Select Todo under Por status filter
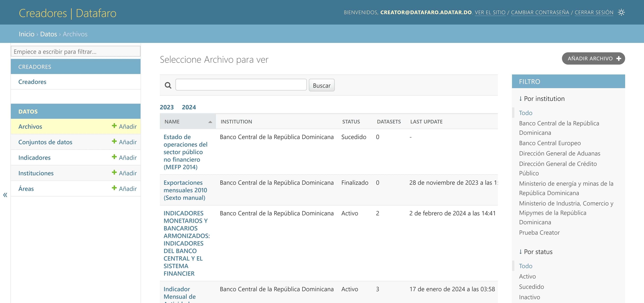The width and height of the screenshot is (644, 303). [x=525, y=266]
